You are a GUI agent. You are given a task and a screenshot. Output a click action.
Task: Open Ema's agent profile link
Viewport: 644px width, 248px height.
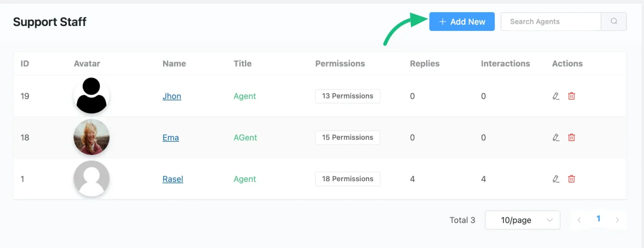[x=171, y=138]
